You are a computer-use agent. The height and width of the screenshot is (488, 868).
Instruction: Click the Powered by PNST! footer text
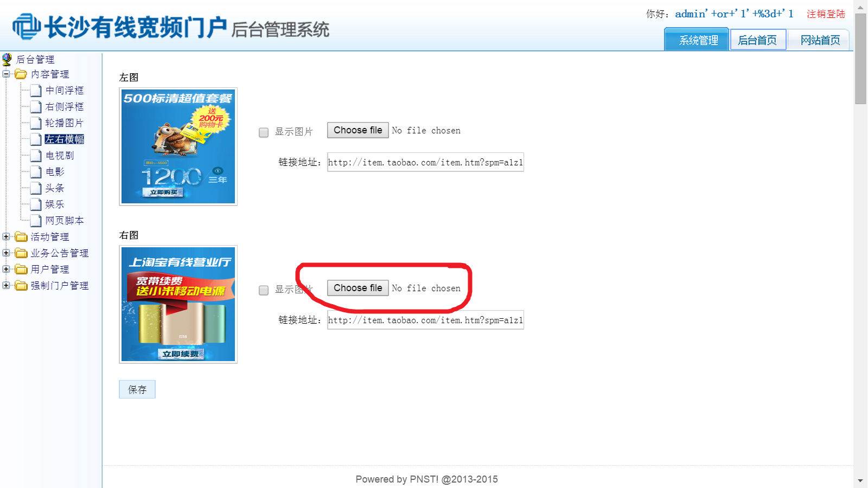pos(426,479)
